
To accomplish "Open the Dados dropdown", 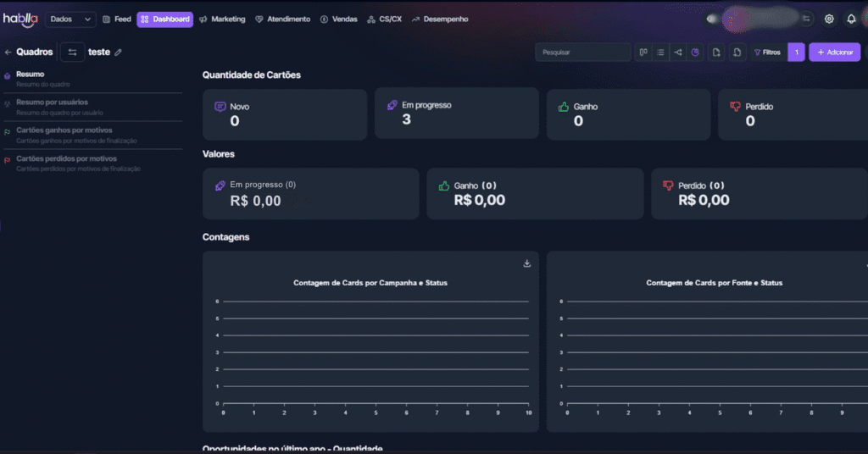I will click(71, 19).
